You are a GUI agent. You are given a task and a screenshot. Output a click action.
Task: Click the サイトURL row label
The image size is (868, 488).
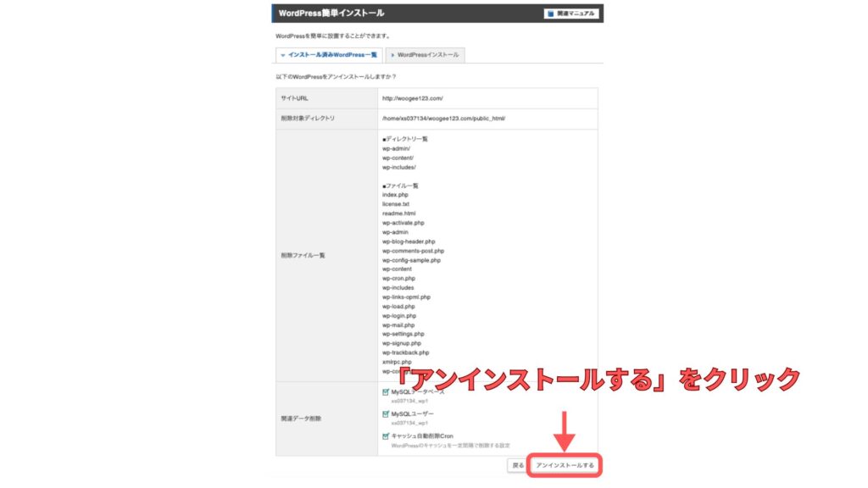coord(294,98)
